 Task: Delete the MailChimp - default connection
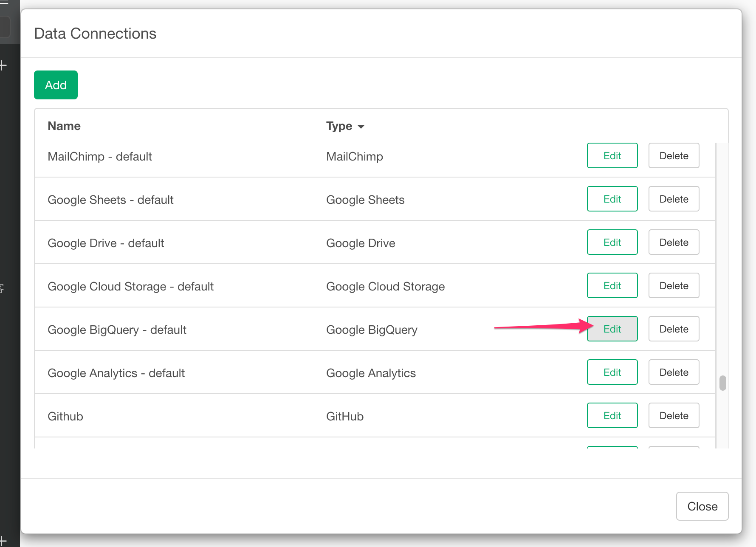tap(674, 155)
